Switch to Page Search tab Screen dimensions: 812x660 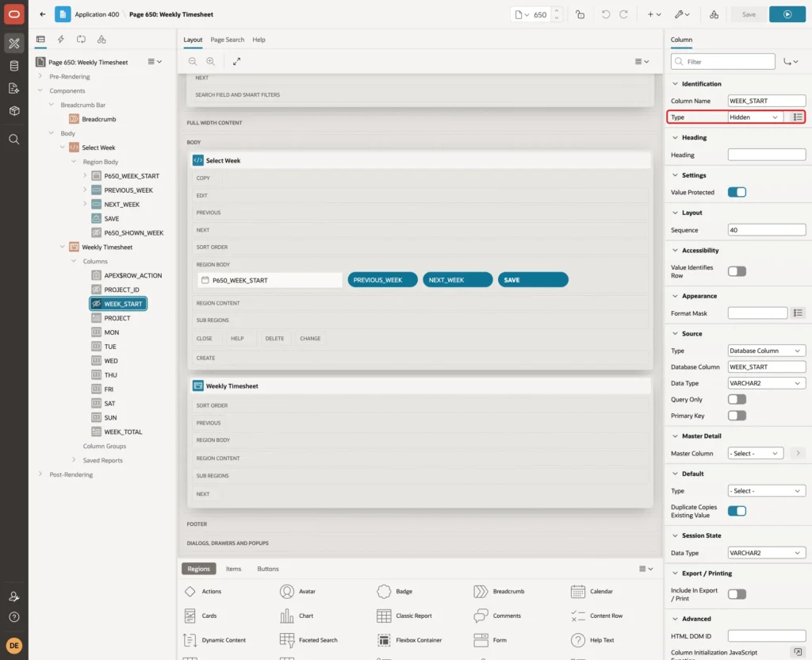coord(227,40)
